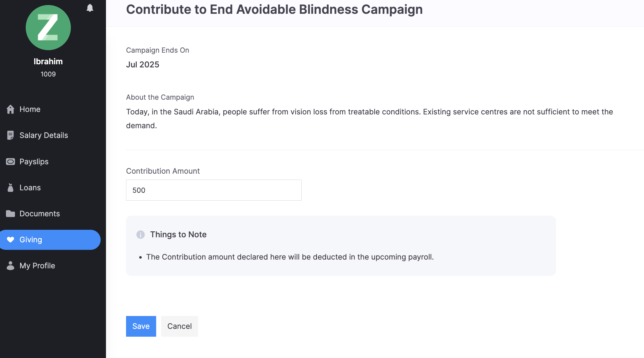The height and width of the screenshot is (358, 644).
Task: Open the Documents section text label
Action: [40, 213]
